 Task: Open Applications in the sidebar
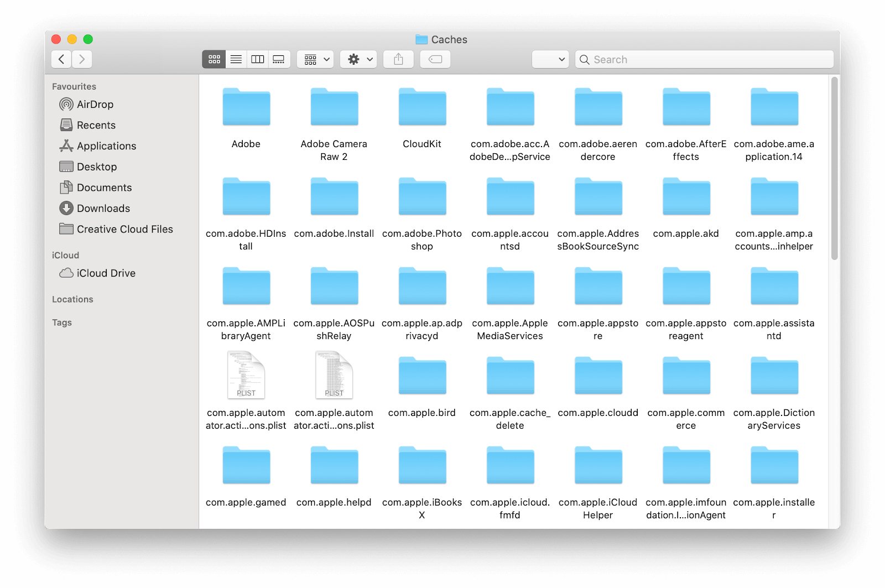coord(98,145)
